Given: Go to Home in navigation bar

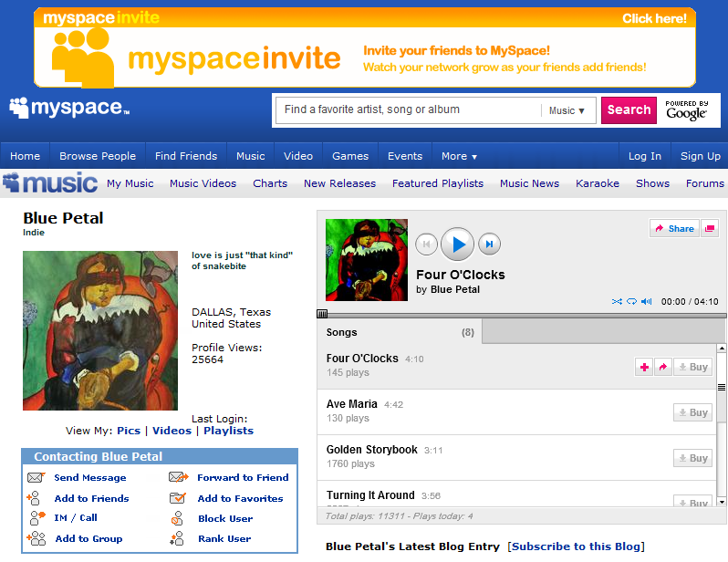Looking at the screenshot, I should coord(25,156).
